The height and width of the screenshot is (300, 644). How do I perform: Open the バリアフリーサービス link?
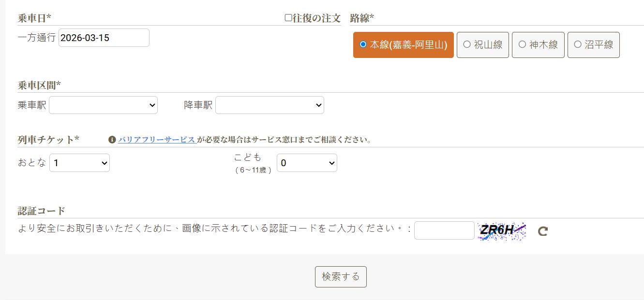(x=156, y=140)
